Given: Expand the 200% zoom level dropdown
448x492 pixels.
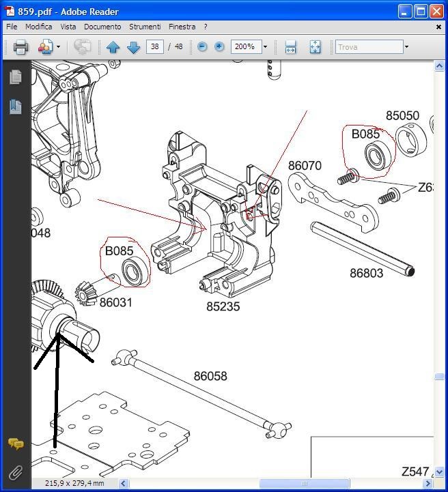Looking at the screenshot, I should click(x=265, y=47).
